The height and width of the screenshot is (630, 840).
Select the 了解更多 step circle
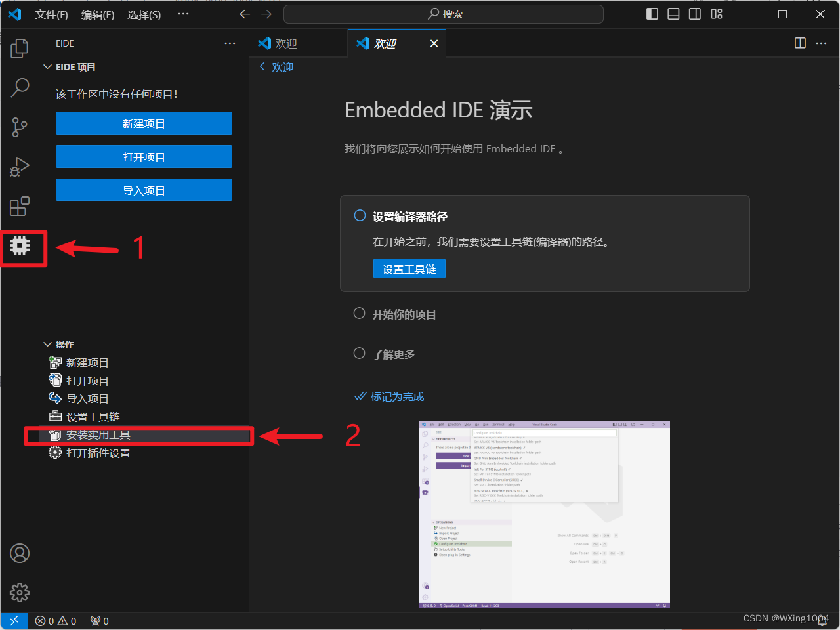(359, 353)
